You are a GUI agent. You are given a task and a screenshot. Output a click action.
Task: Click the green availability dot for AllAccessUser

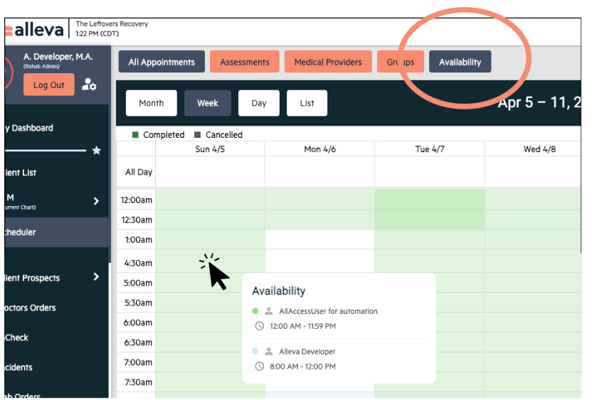pos(255,311)
